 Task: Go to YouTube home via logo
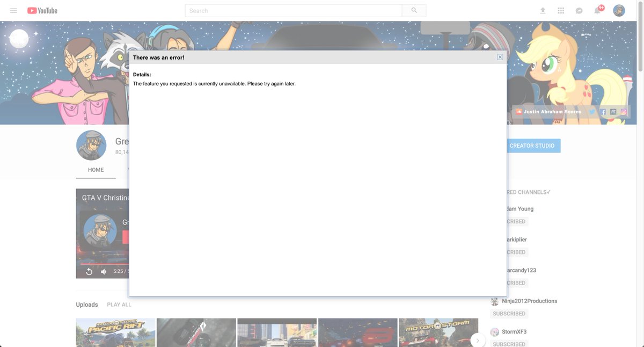(42, 11)
